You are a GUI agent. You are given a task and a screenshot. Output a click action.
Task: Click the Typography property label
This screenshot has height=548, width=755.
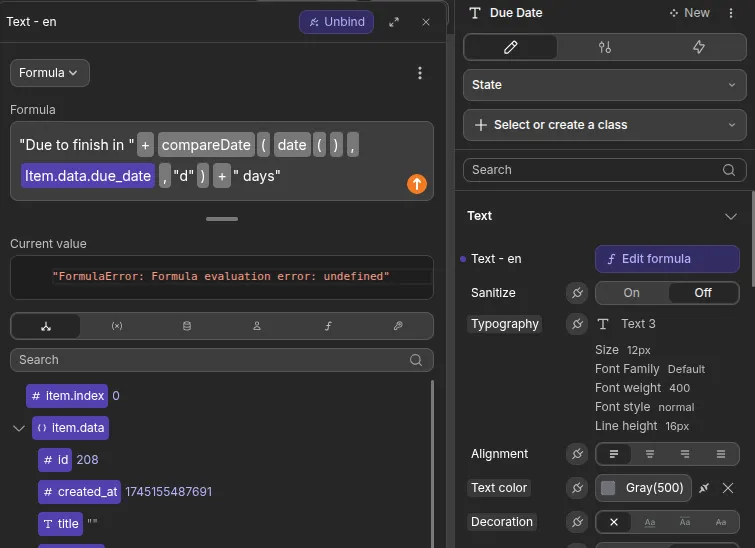504,324
